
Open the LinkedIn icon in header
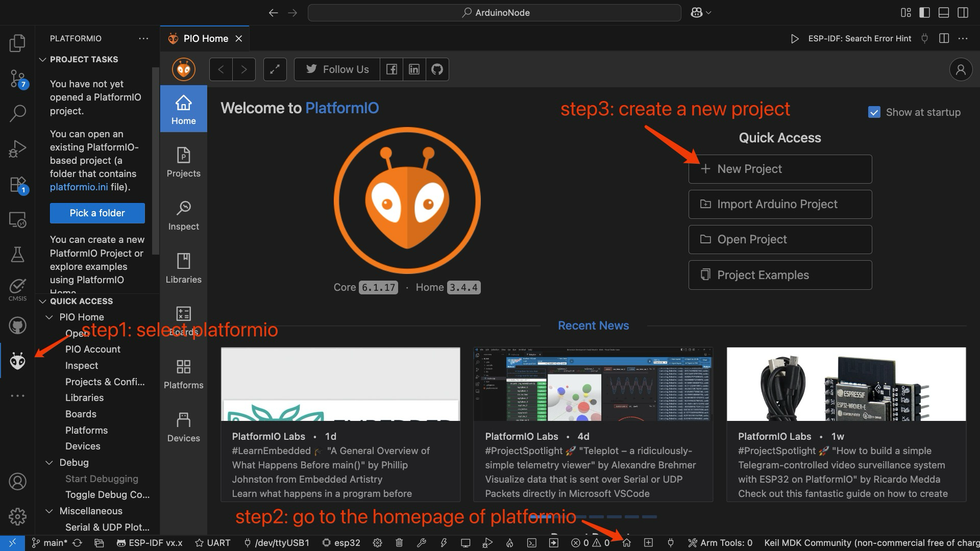point(414,69)
